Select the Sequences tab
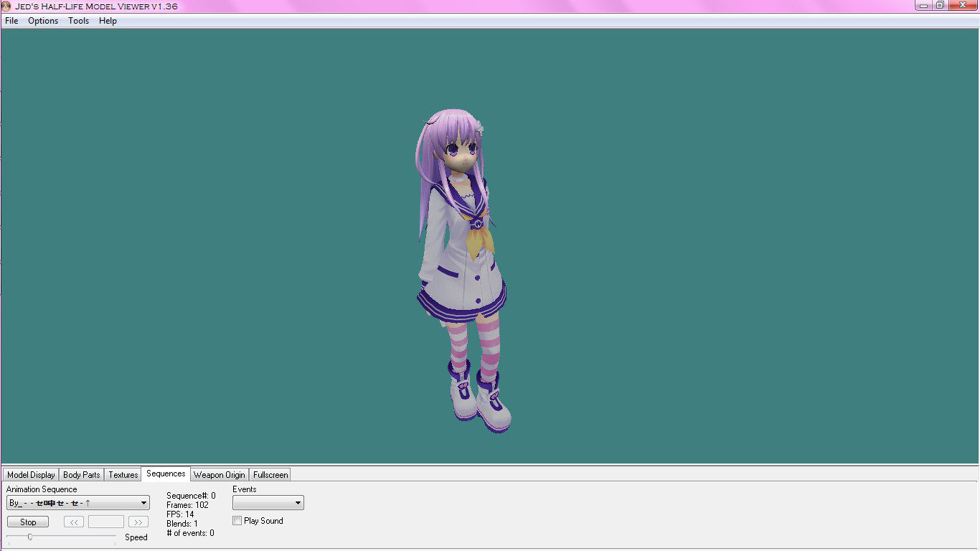 point(165,474)
